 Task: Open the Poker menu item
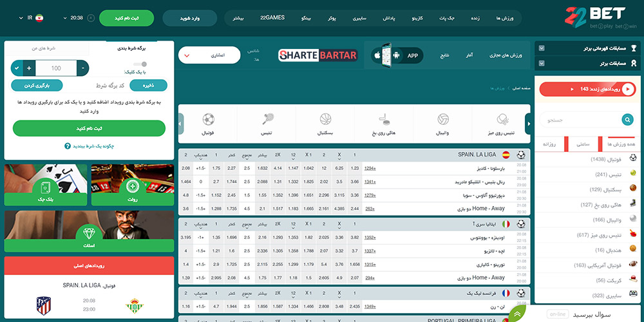coord(332,19)
